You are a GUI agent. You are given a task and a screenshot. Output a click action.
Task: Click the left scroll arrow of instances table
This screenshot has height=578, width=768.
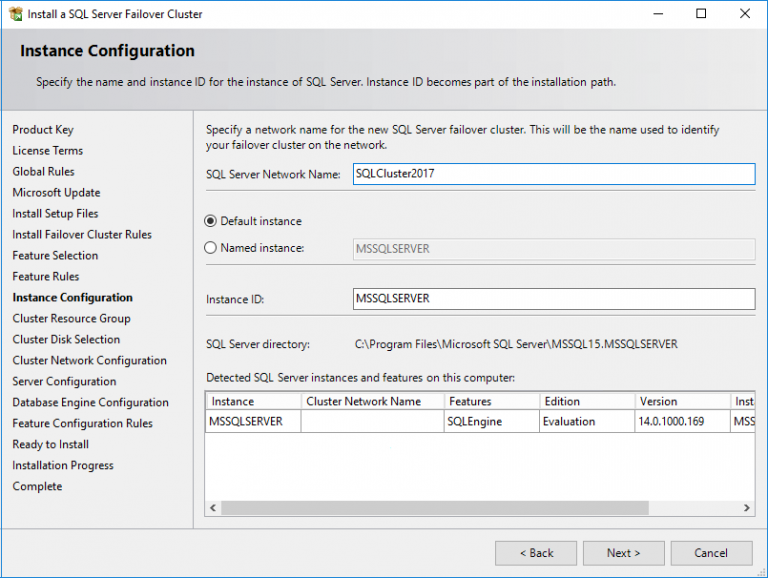point(213,508)
